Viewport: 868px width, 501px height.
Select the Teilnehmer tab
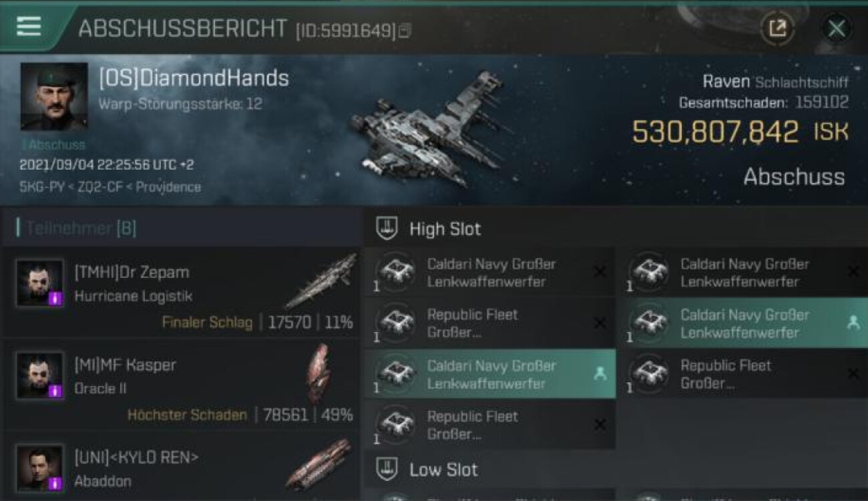80,228
